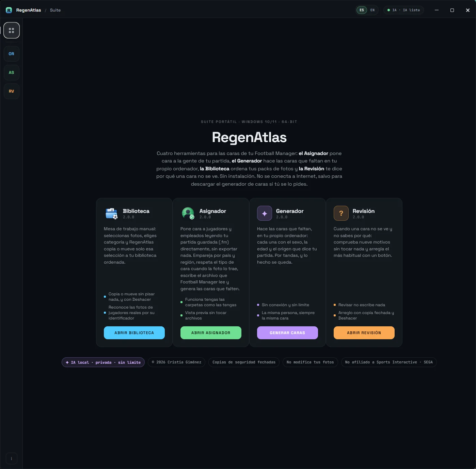
Task: Click 'La misma persona, siempre' bullet
Action: point(286,315)
